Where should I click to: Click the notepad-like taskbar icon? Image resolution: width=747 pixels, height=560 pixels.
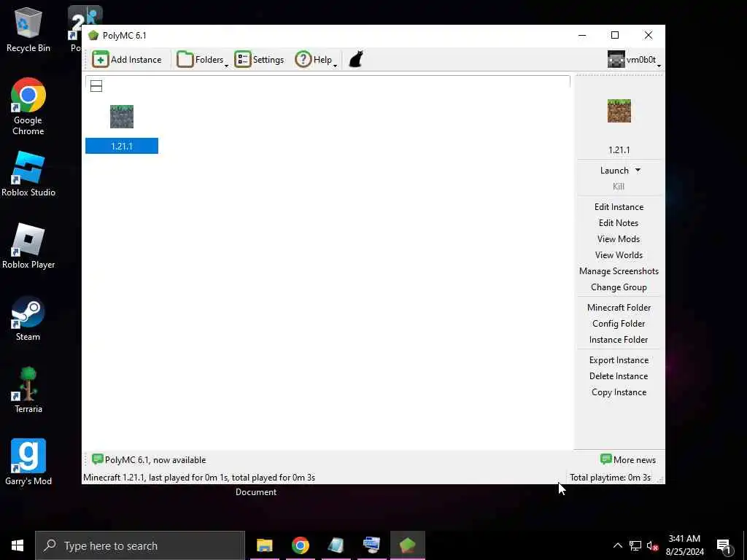pos(336,545)
